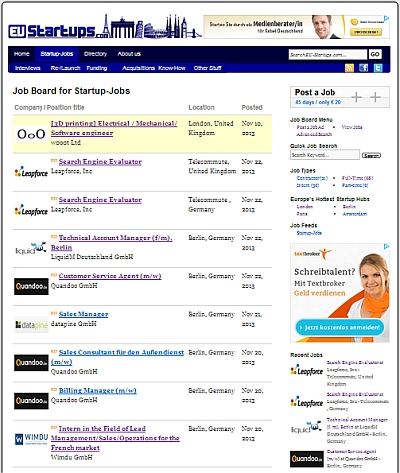The height and width of the screenshot is (473, 400).
Task: Open the Directory menu item
Action: click(95, 54)
